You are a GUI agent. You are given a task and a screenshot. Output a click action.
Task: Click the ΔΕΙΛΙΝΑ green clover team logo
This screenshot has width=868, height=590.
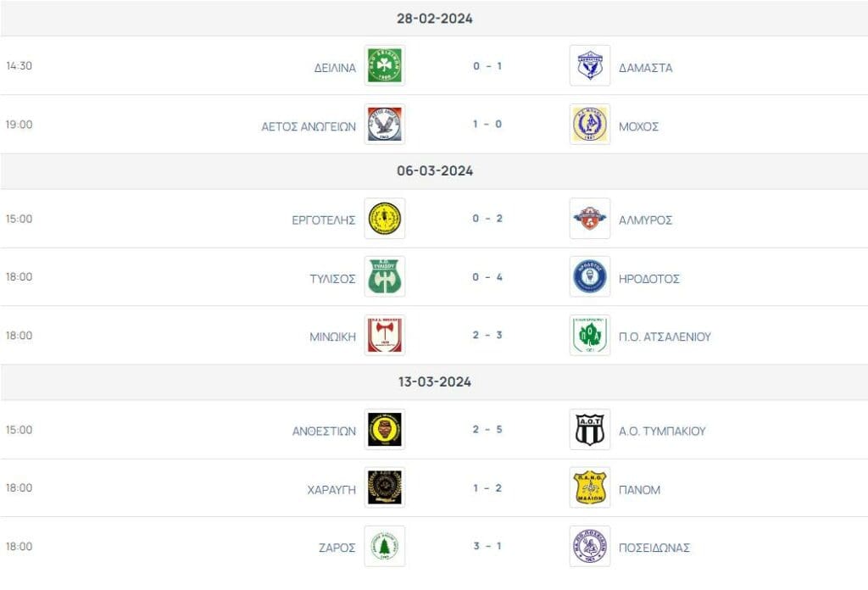coord(385,65)
